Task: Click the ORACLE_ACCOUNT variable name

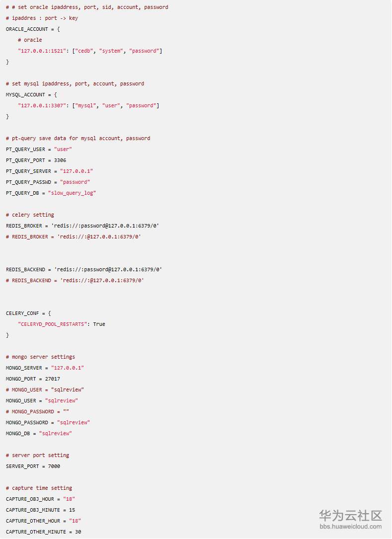Action: click(x=25, y=29)
